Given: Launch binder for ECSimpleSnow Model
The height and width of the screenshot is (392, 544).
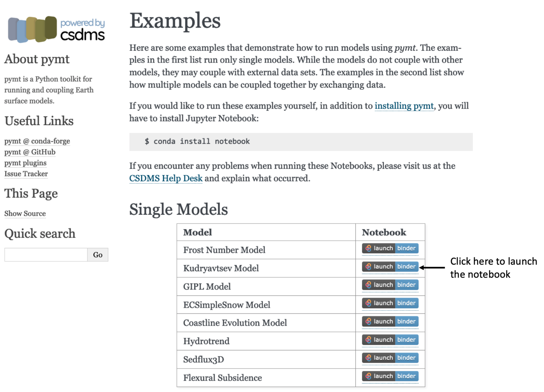Looking at the screenshot, I should [390, 303].
